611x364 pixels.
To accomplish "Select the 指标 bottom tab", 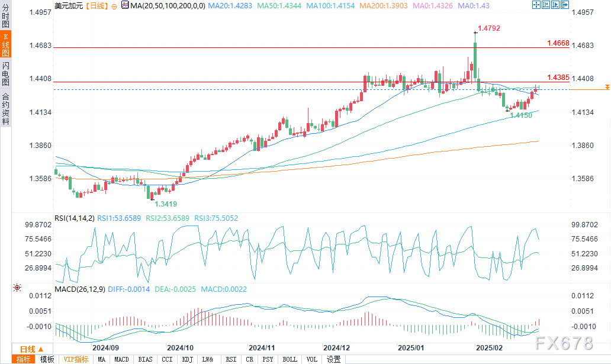I will (x=24, y=359).
